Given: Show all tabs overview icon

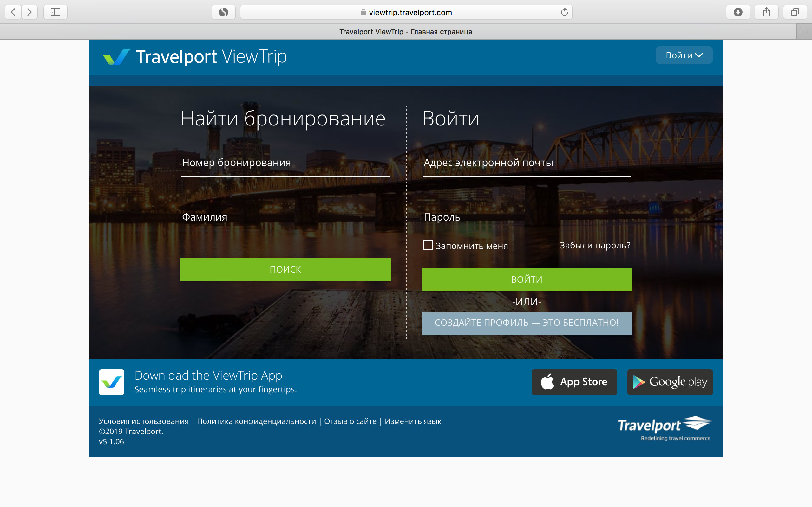Looking at the screenshot, I should [795, 12].
